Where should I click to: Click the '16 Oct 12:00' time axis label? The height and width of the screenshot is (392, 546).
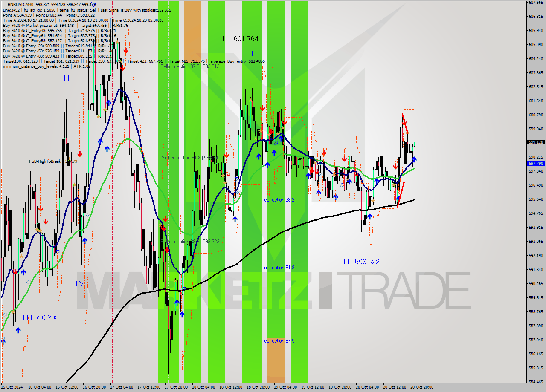67,387
